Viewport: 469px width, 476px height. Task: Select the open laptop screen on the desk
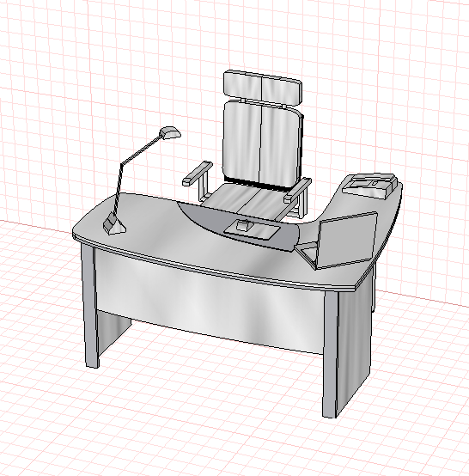point(347,240)
